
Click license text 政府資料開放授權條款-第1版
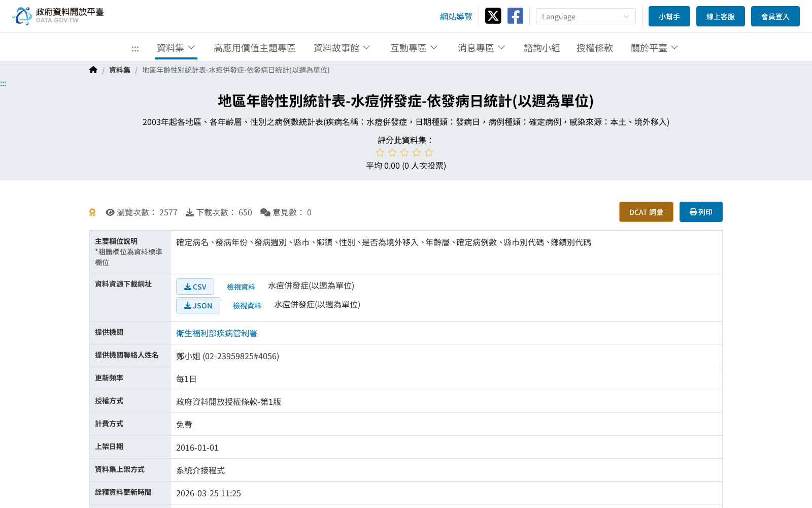click(228, 402)
